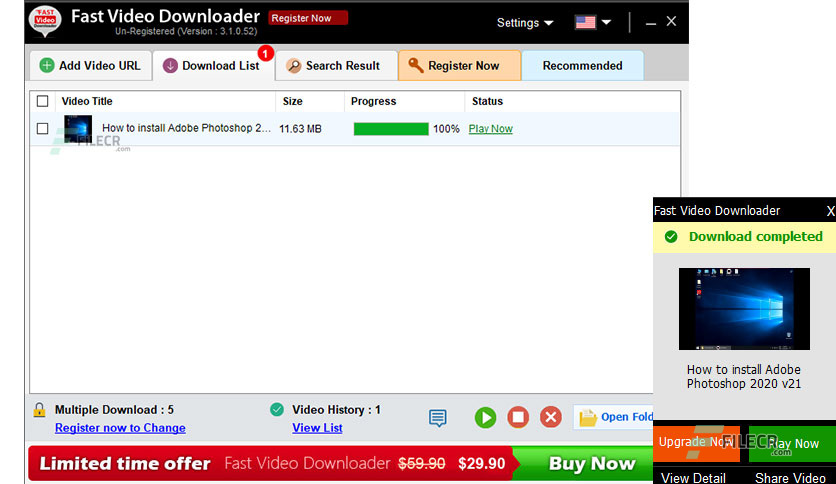The width and height of the screenshot is (836, 484).
Task: Click the red Register Now badge in title bar
Action: pyautogui.click(x=308, y=18)
